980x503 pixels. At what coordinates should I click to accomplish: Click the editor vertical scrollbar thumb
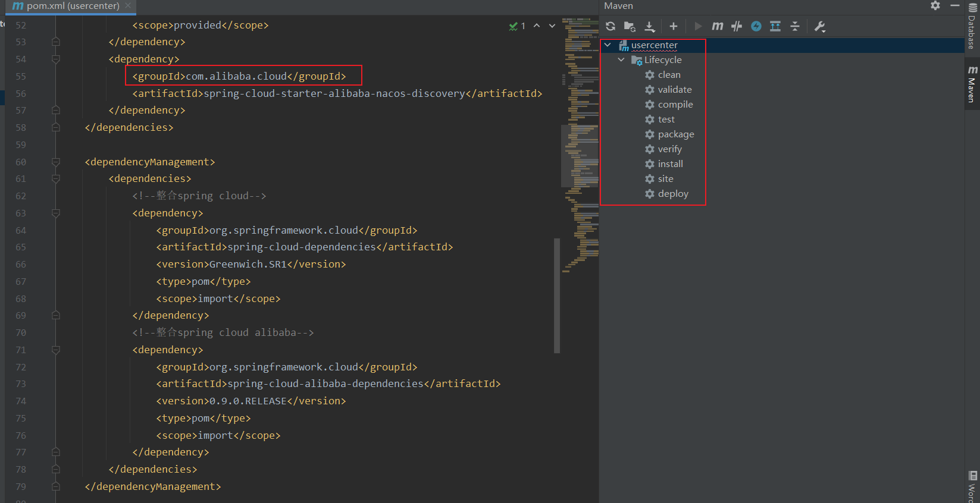pos(557,295)
